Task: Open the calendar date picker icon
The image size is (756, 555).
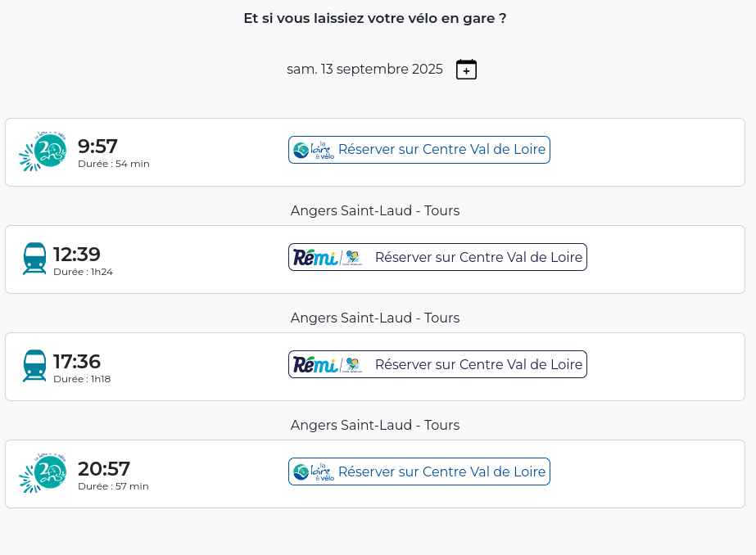Action: click(x=466, y=70)
